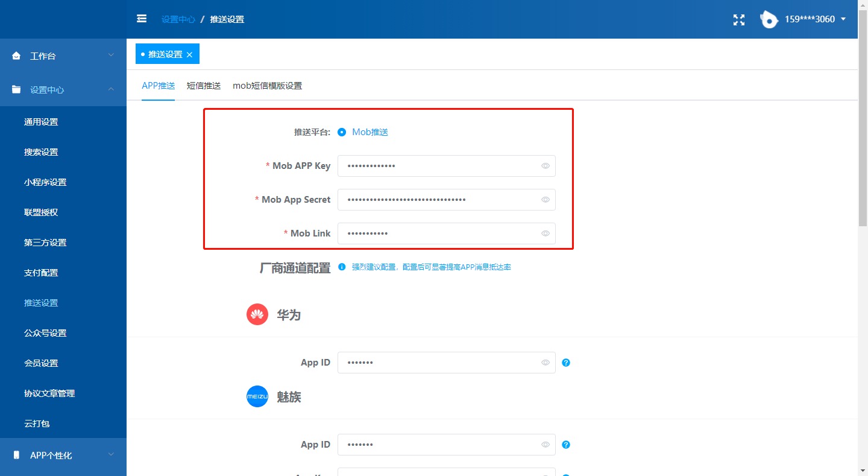Click the 设置中心 breadcrumb link
This screenshot has height=476, width=868.
pos(178,19)
